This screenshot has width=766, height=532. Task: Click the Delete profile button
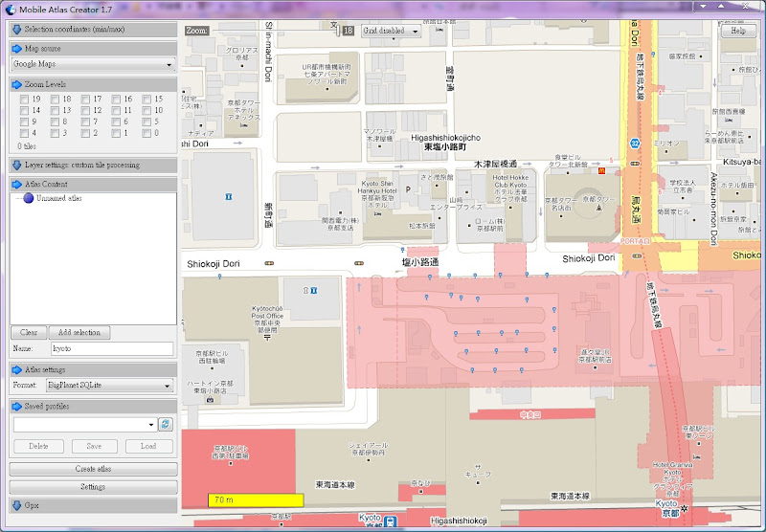tap(38, 446)
